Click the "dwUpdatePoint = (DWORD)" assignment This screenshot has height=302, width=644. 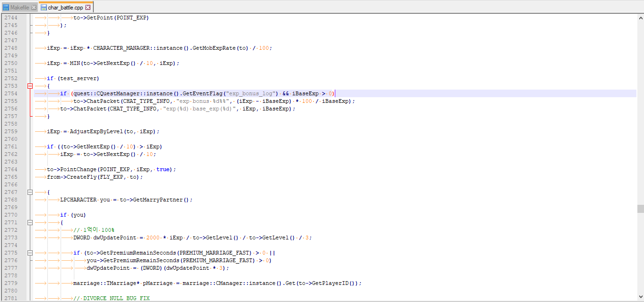pos(158,268)
